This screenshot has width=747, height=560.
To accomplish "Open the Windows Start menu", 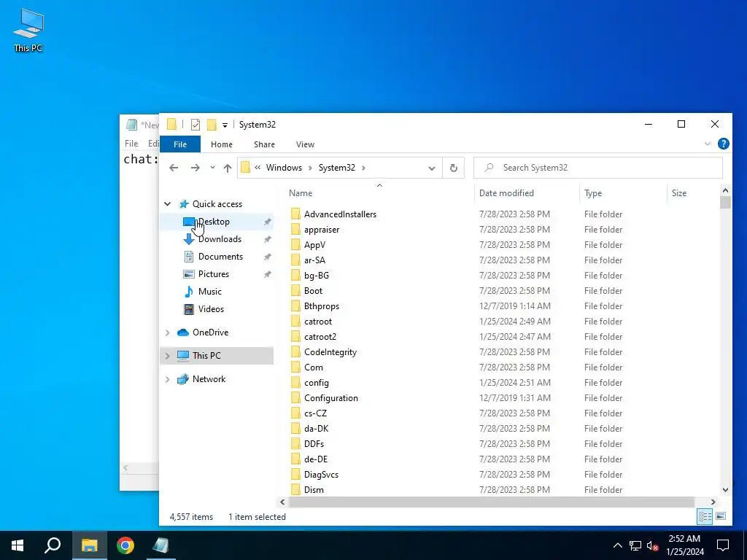I will (x=18, y=545).
